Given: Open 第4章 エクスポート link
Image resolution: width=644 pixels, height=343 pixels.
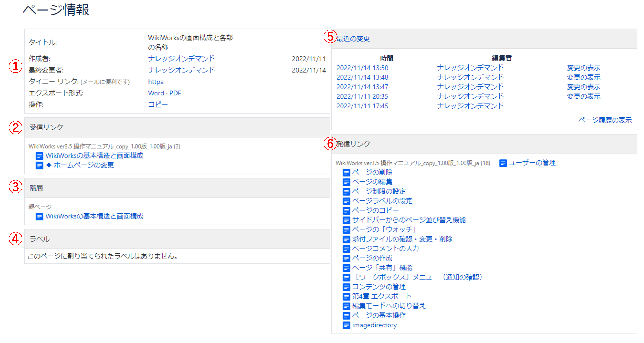Looking at the screenshot, I should point(381,296).
